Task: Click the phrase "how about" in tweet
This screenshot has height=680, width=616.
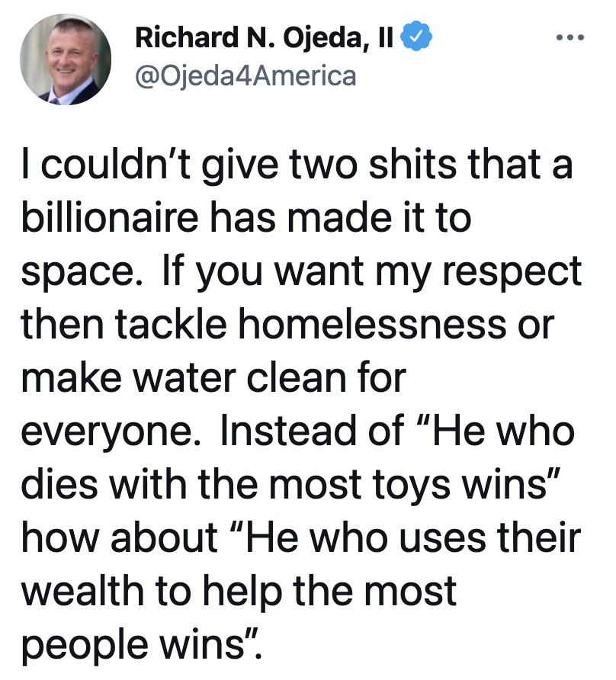Action: pos(119,537)
